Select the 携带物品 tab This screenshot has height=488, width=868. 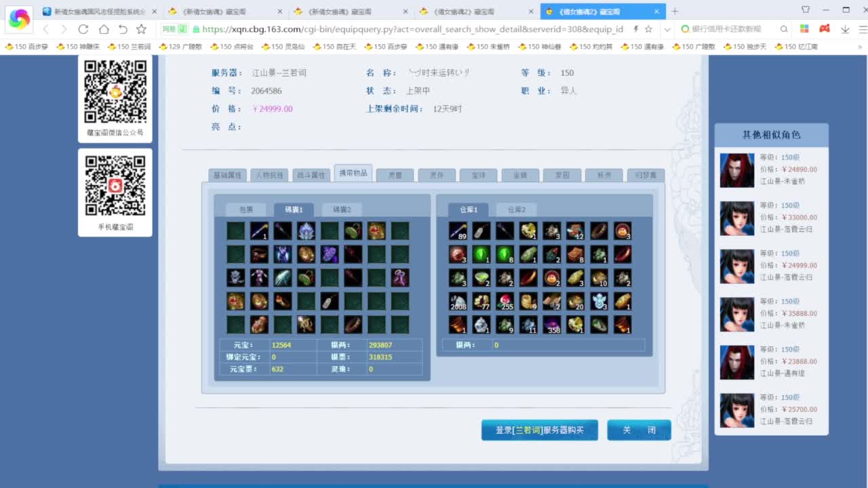(x=353, y=174)
